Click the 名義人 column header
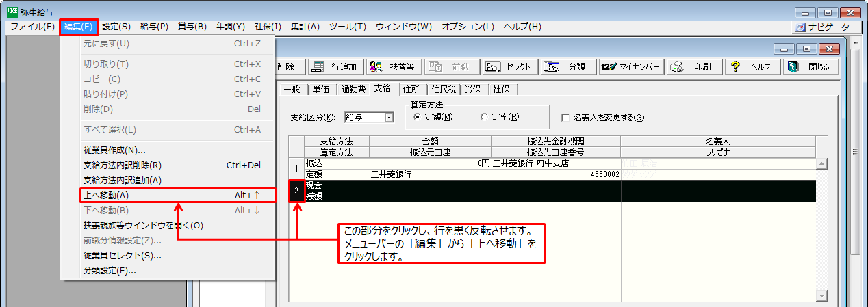This screenshot has height=307, width=868. [719, 141]
